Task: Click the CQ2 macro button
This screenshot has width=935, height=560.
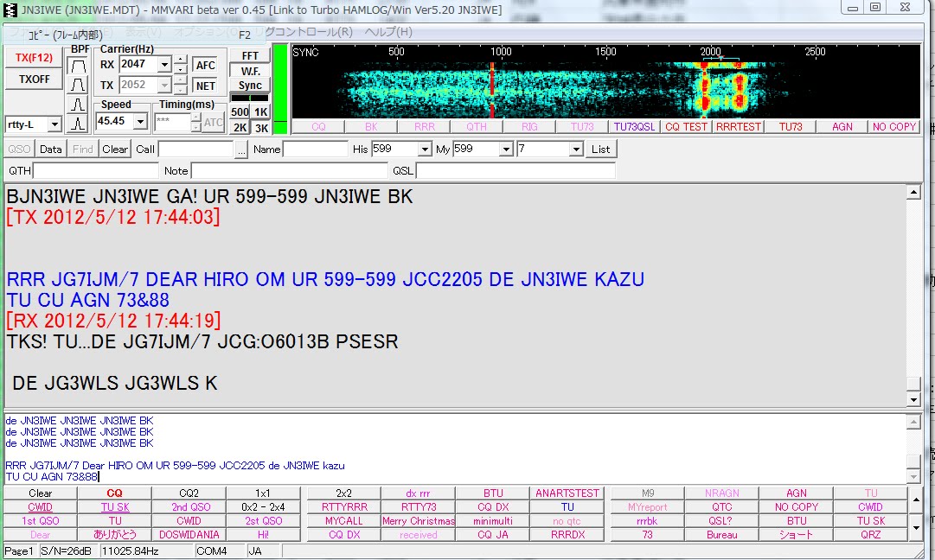Action: coord(189,493)
